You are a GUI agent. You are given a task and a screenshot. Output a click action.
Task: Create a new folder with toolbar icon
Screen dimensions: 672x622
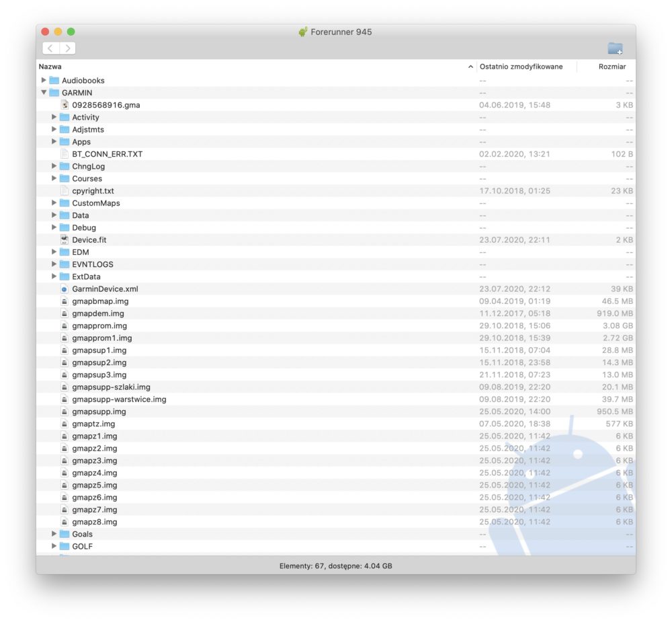(x=615, y=48)
